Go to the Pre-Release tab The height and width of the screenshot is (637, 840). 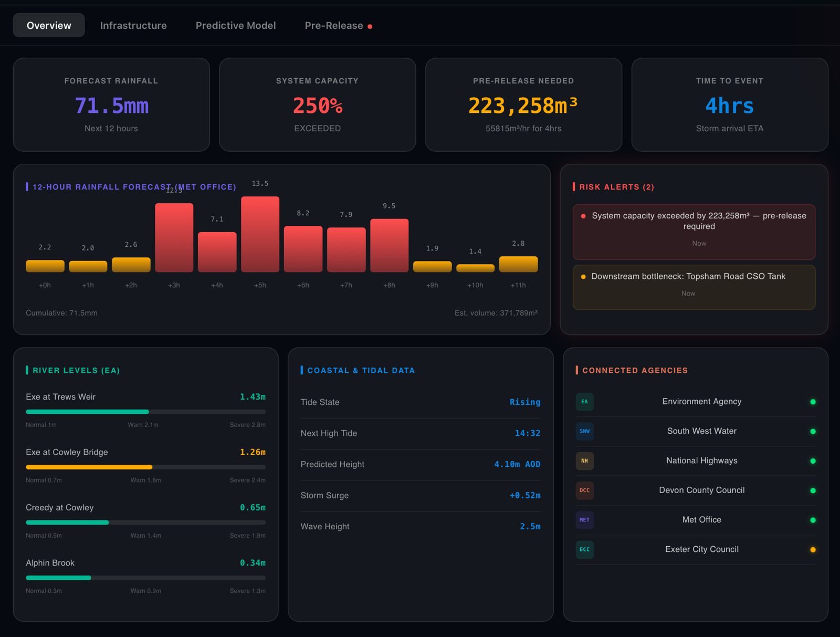coord(339,25)
